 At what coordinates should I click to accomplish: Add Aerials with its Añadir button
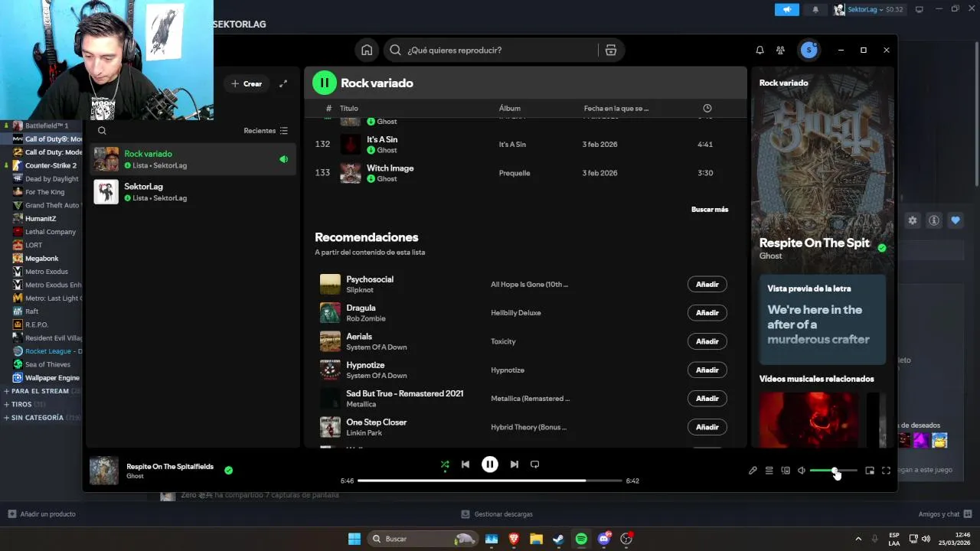point(707,341)
